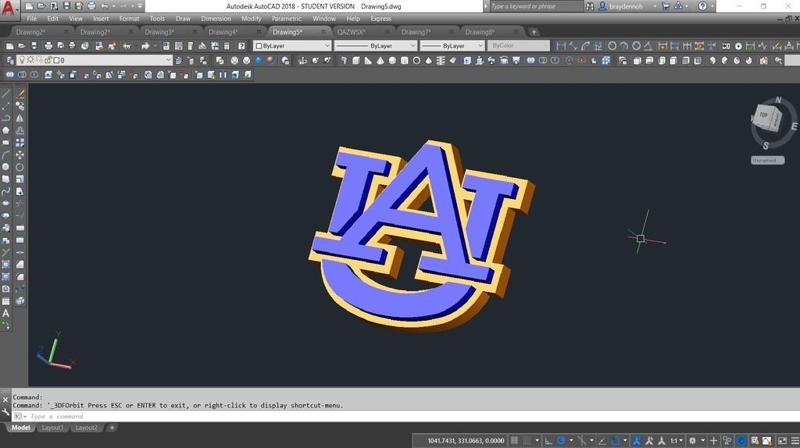Click the Extrude modeling icon
Image resolution: width=800 pixels, height=448 pixels.
click(467, 60)
